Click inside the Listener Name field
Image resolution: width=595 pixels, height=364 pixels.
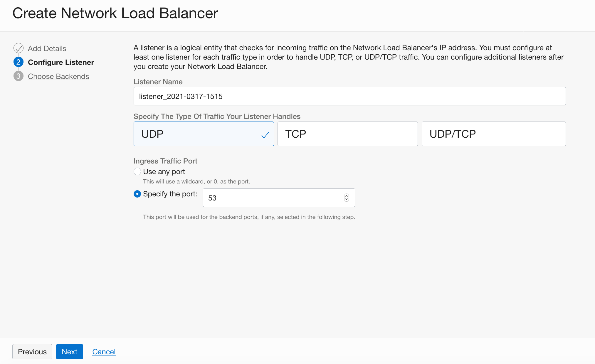click(x=349, y=96)
